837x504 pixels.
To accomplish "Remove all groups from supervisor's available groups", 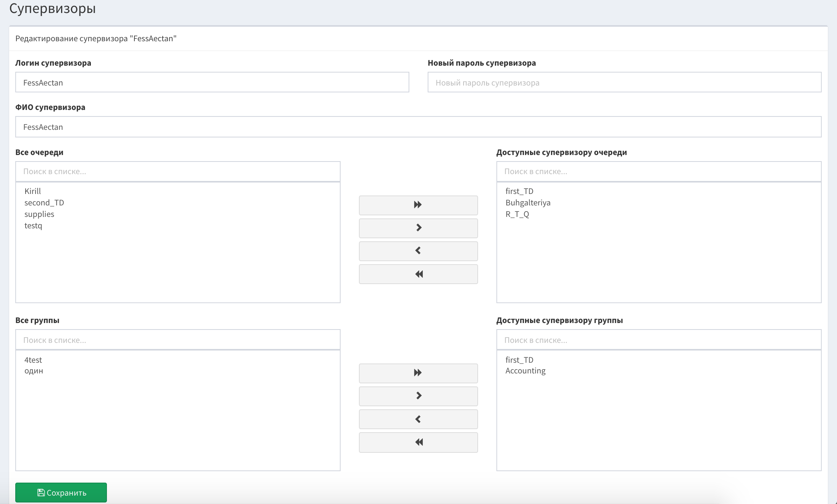I will pos(418,442).
